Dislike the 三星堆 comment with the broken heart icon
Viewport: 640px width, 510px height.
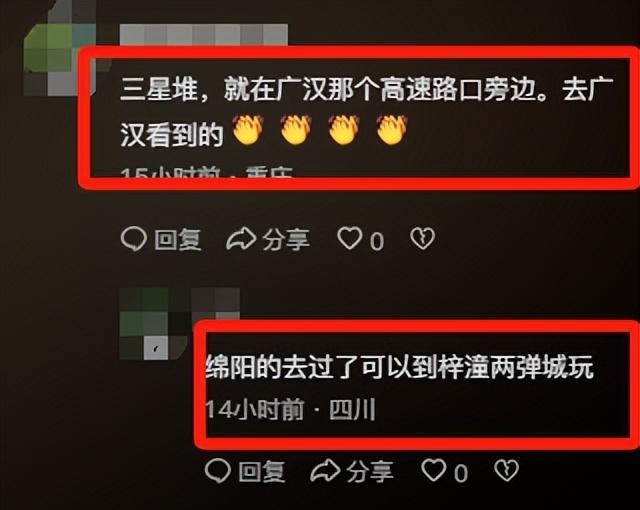(x=422, y=239)
